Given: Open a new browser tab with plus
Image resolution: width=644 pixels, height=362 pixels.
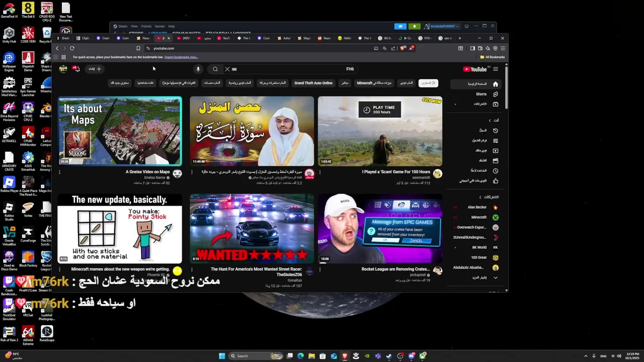Looking at the screenshot, I should point(459,38).
